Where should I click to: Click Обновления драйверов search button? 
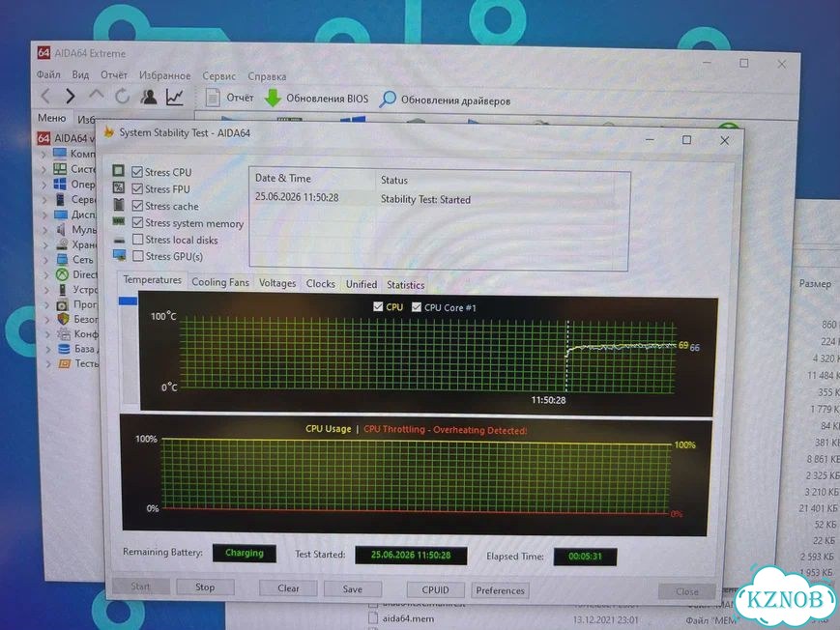tap(445, 100)
